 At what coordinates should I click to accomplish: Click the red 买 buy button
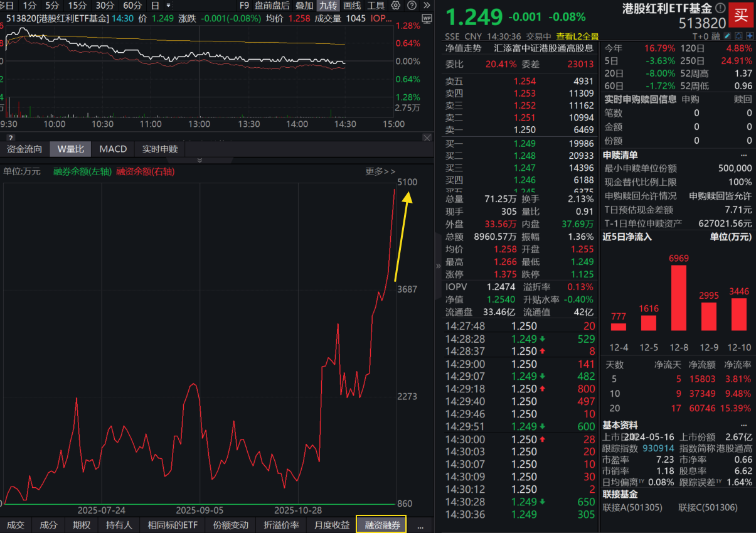click(741, 14)
